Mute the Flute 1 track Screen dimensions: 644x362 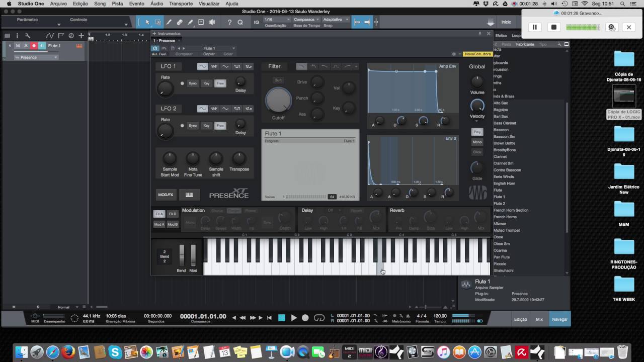click(x=18, y=46)
